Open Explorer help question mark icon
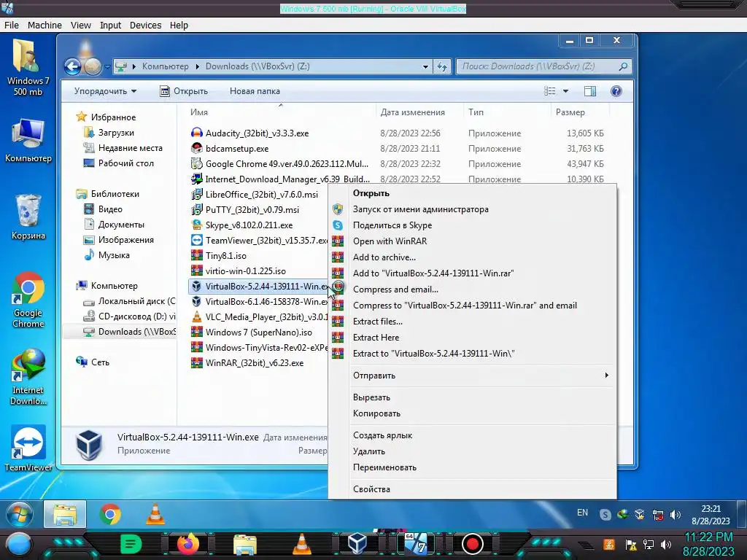 click(x=616, y=91)
